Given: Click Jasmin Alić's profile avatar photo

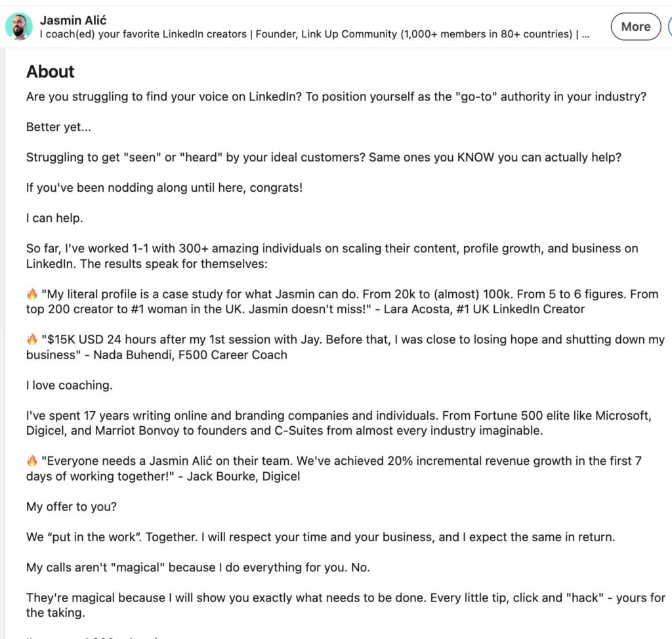Looking at the screenshot, I should click(19, 26).
